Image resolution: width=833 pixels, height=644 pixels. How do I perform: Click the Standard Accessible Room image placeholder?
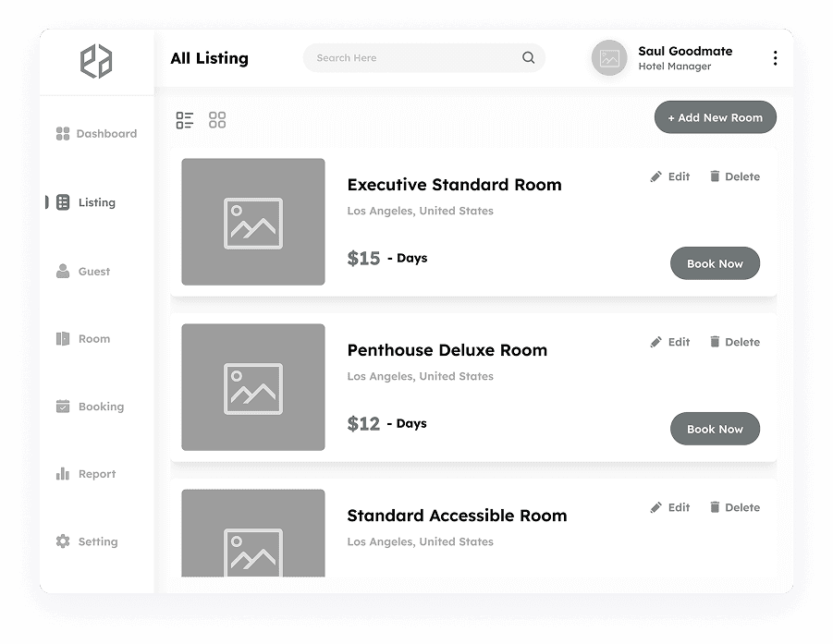click(252, 543)
